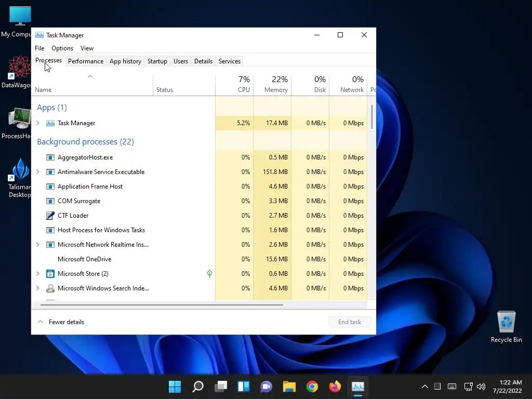Expand Antimalware Service Executable row

tap(38, 172)
